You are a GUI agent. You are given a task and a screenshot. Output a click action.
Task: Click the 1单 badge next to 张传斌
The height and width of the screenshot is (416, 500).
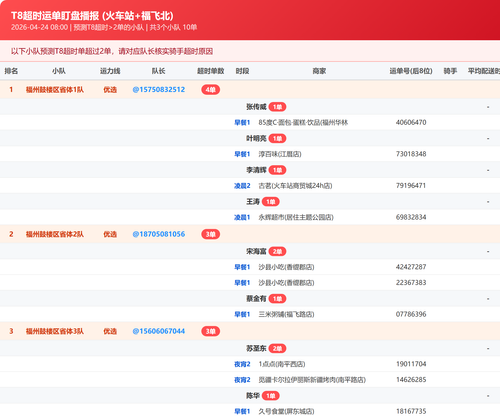coord(277,107)
